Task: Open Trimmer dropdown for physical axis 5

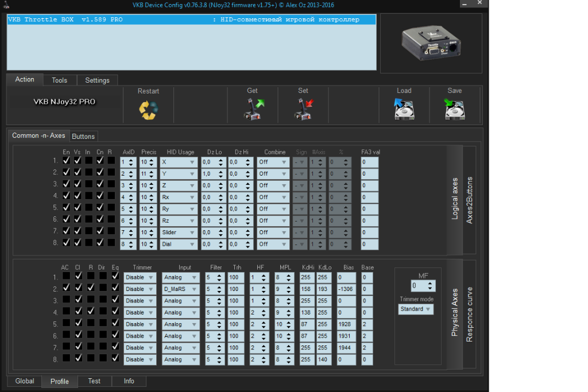Action: tap(140, 324)
